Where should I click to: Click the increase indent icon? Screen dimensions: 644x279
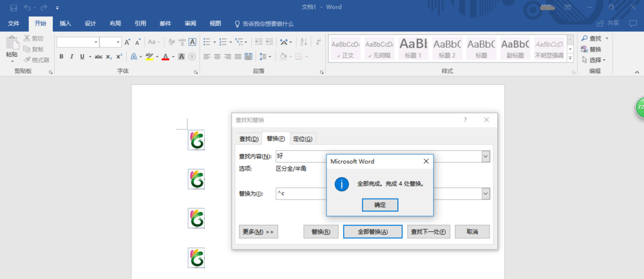pyautogui.click(x=269, y=42)
